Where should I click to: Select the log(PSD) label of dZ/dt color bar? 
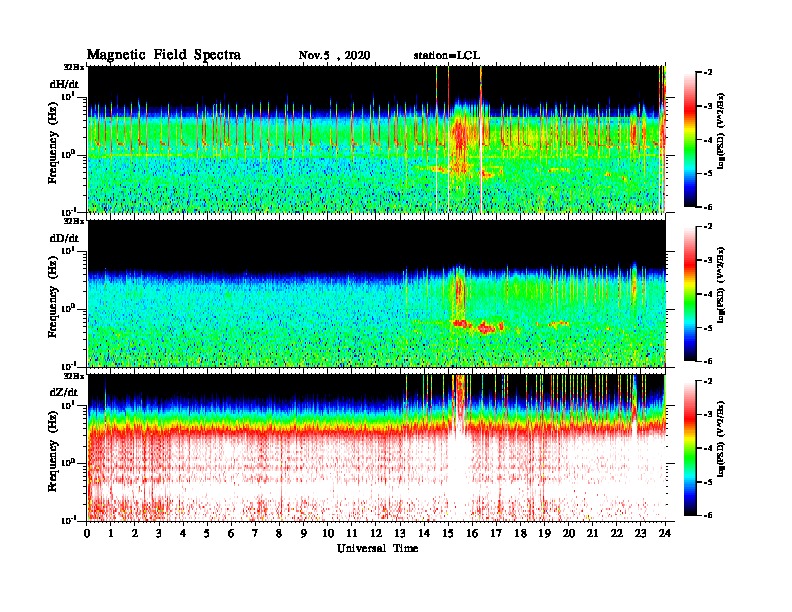(x=720, y=438)
